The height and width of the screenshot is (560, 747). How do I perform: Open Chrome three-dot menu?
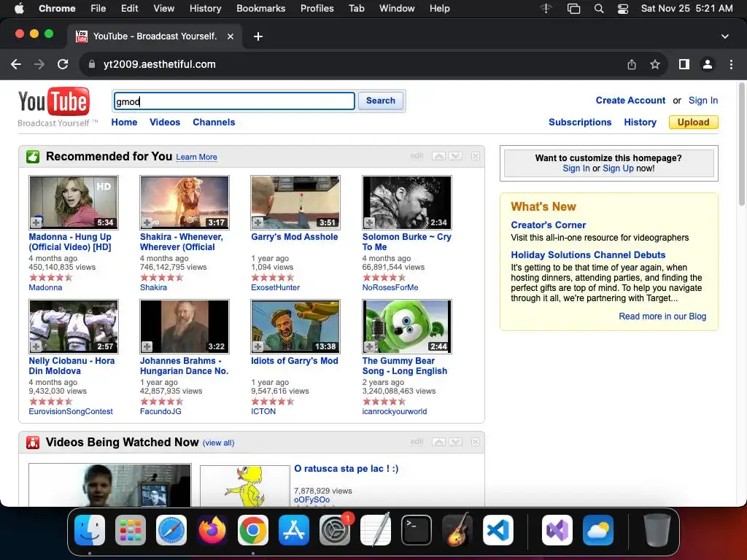(x=731, y=64)
